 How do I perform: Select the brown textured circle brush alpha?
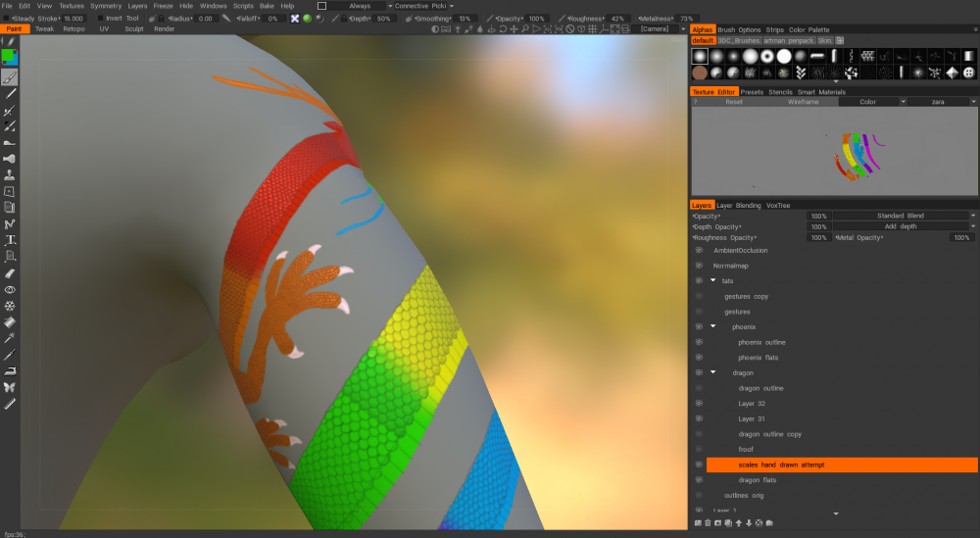(700, 73)
